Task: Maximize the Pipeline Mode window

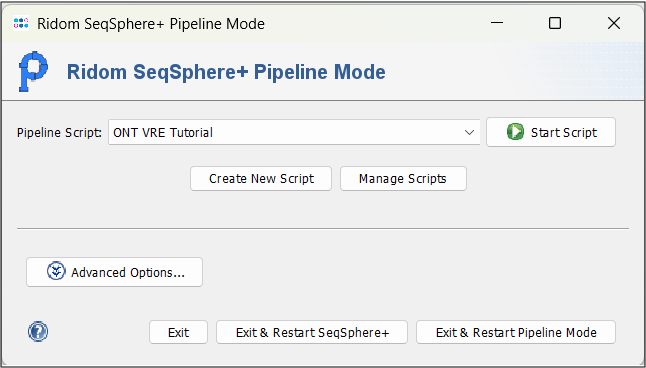Action: click(x=555, y=23)
